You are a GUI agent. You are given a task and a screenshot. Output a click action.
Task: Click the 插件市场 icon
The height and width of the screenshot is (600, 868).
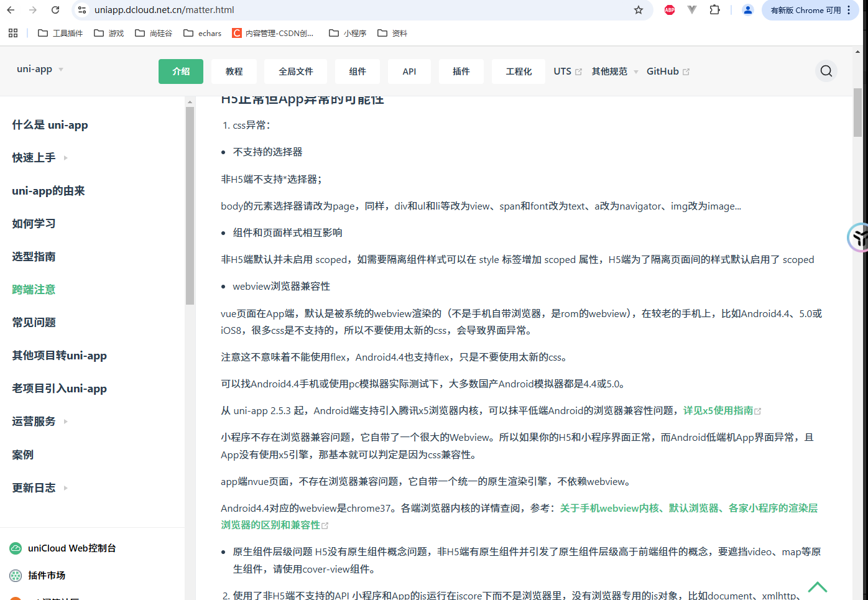(x=16, y=576)
